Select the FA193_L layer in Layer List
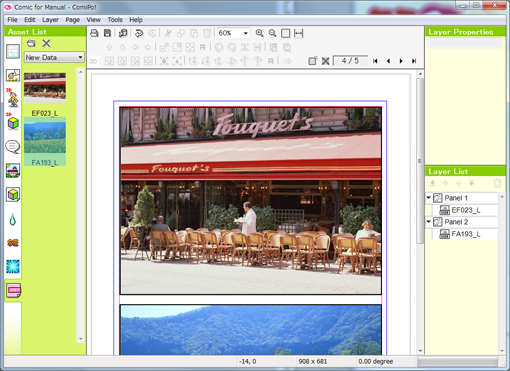 [465, 234]
